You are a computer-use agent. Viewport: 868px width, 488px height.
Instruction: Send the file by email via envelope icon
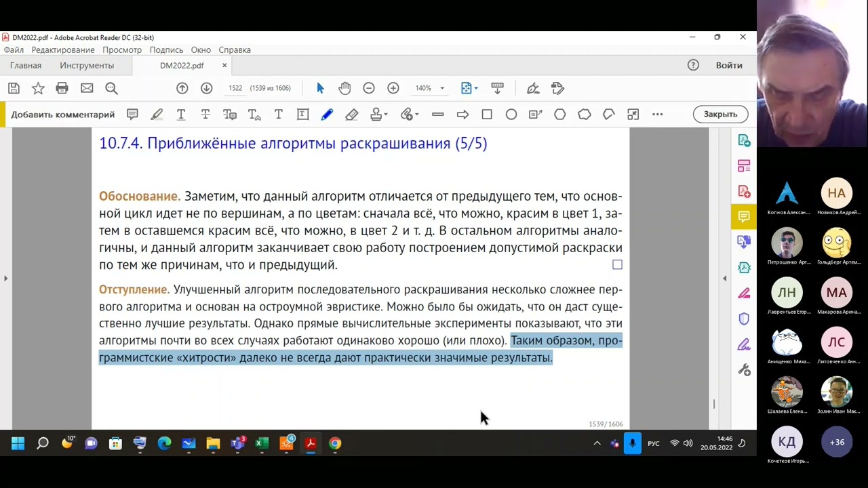point(87,88)
